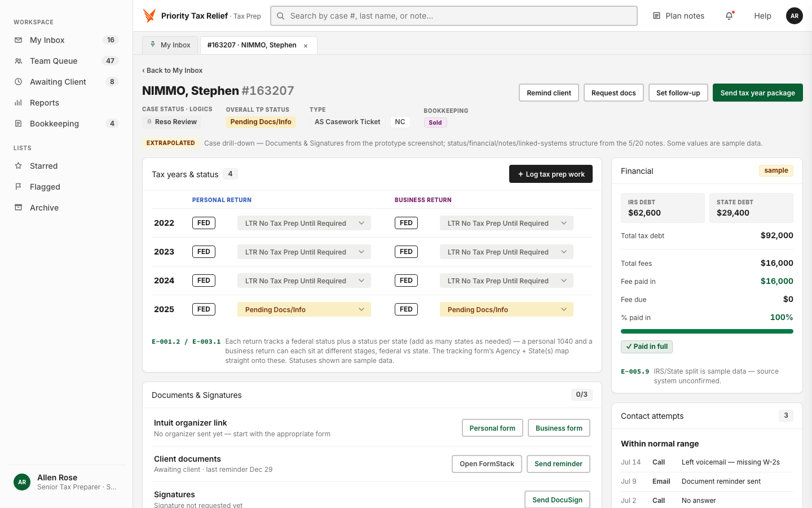Click the Sold bookkeeping badge
Screen dimensions: 812x508
[x=435, y=122]
